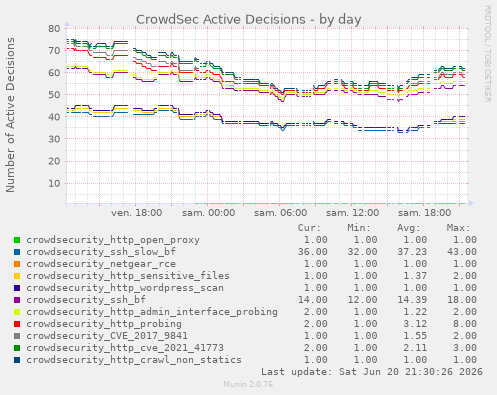Click ssh_slow_bf current value 36.00
Image resolution: width=497 pixels, height=395 pixels.
(x=313, y=252)
